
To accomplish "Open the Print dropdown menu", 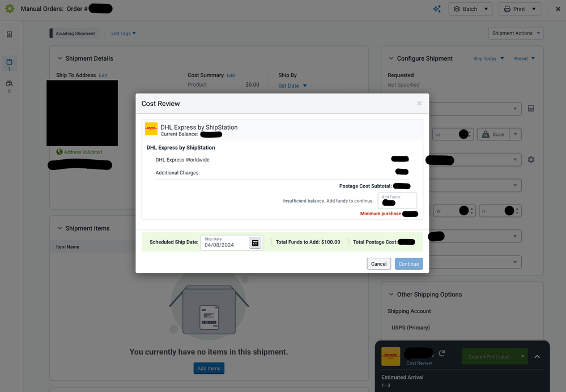I will tap(519, 9).
